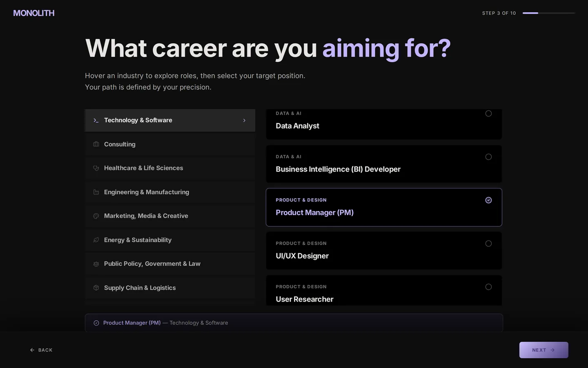Click the PRODUCT & DESIGN tag above UI/UX Designer
Image resolution: width=588 pixels, height=368 pixels.
tap(301, 243)
